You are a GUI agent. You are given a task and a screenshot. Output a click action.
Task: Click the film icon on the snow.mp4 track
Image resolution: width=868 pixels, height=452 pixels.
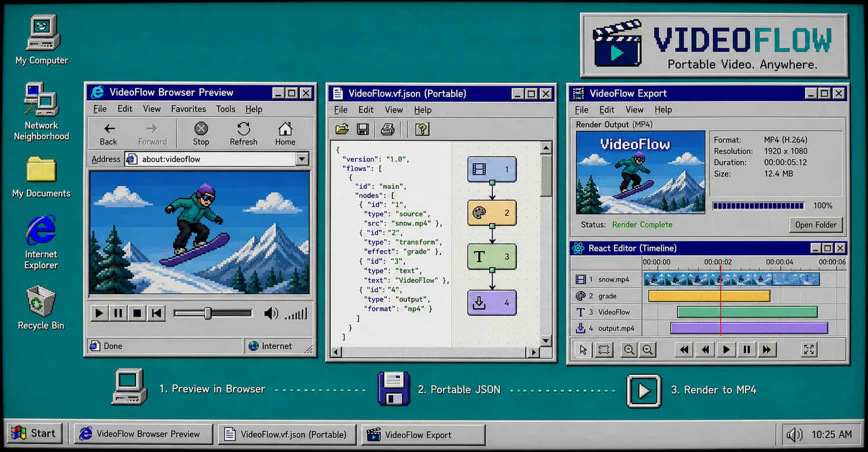(580, 279)
